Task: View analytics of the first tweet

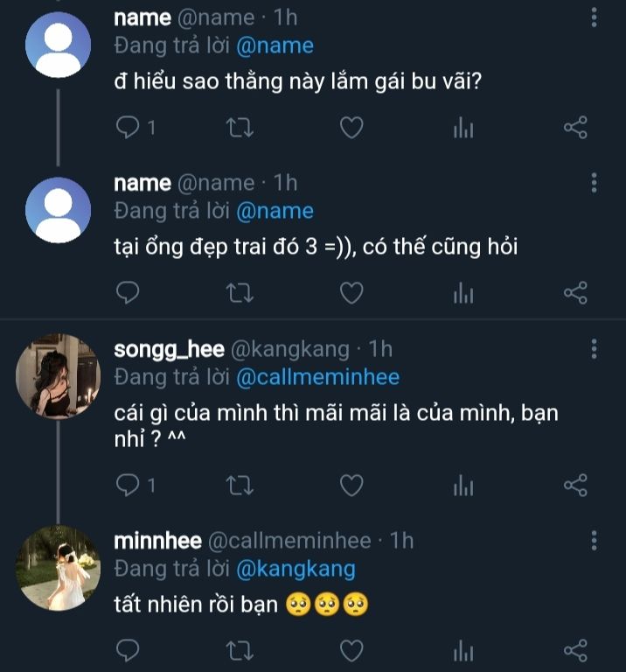Action: pyautogui.click(x=463, y=128)
